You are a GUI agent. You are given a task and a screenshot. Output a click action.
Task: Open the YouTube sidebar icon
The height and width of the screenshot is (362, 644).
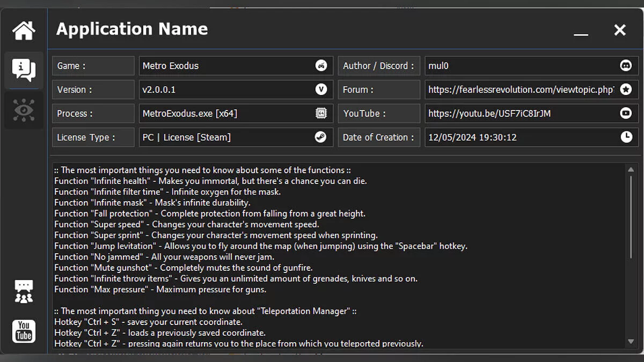point(24,331)
